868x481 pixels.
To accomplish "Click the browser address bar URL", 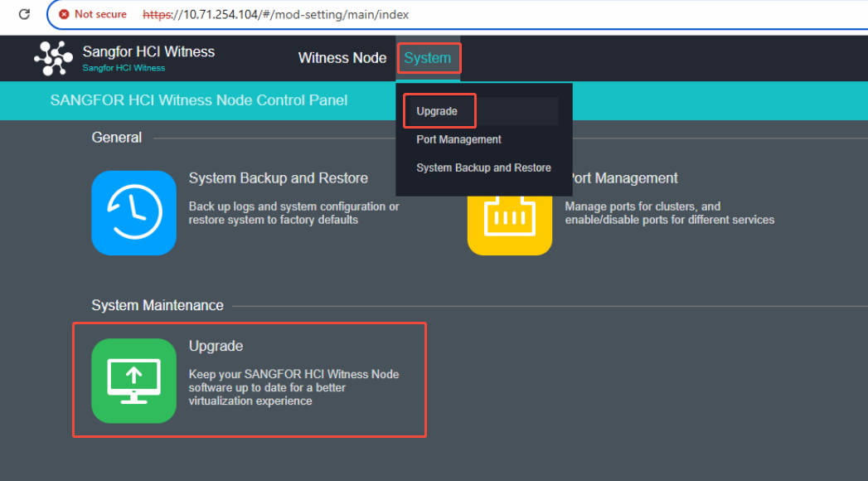I will [x=276, y=14].
